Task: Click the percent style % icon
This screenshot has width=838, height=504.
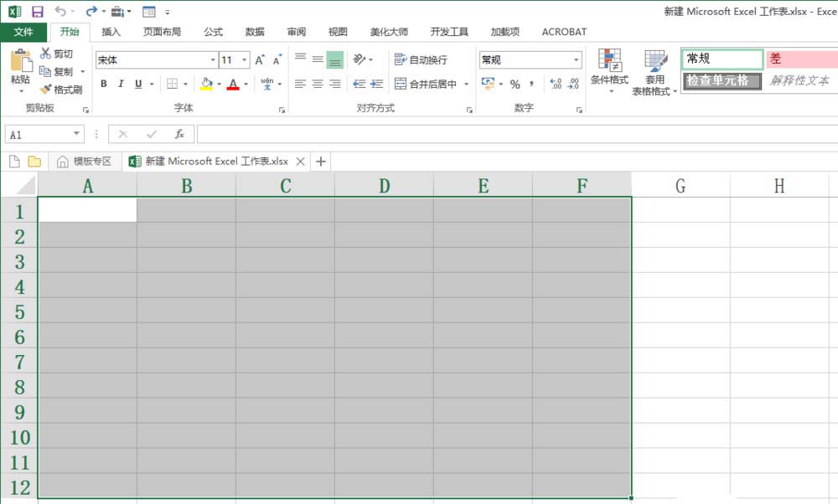Action: point(517,84)
